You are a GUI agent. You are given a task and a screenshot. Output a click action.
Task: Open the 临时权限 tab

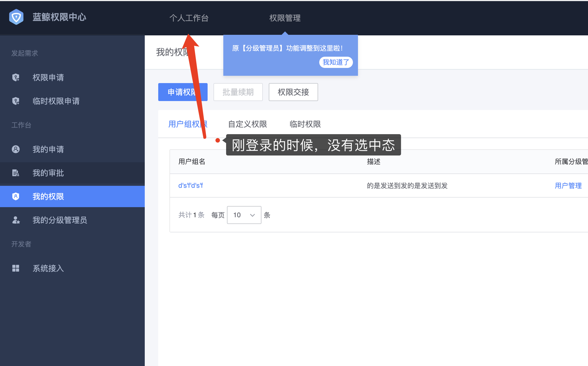click(305, 124)
